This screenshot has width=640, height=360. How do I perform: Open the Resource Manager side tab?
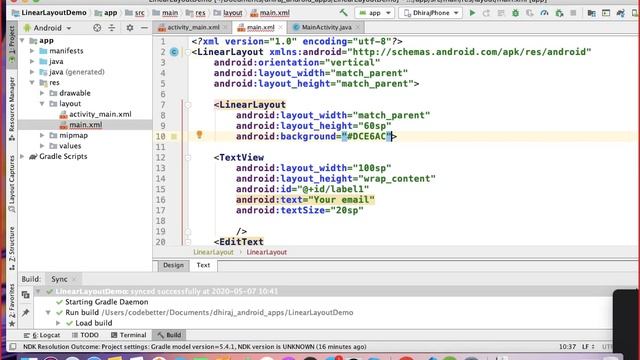coord(12,108)
